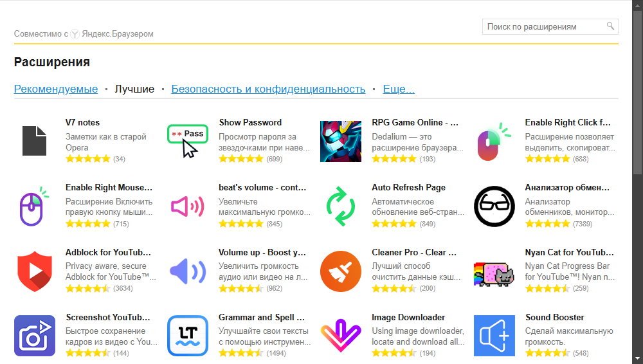Open the Adblock for YouTube red shield icon
Screen dimensions: 643x364
click(x=35, y=271)
